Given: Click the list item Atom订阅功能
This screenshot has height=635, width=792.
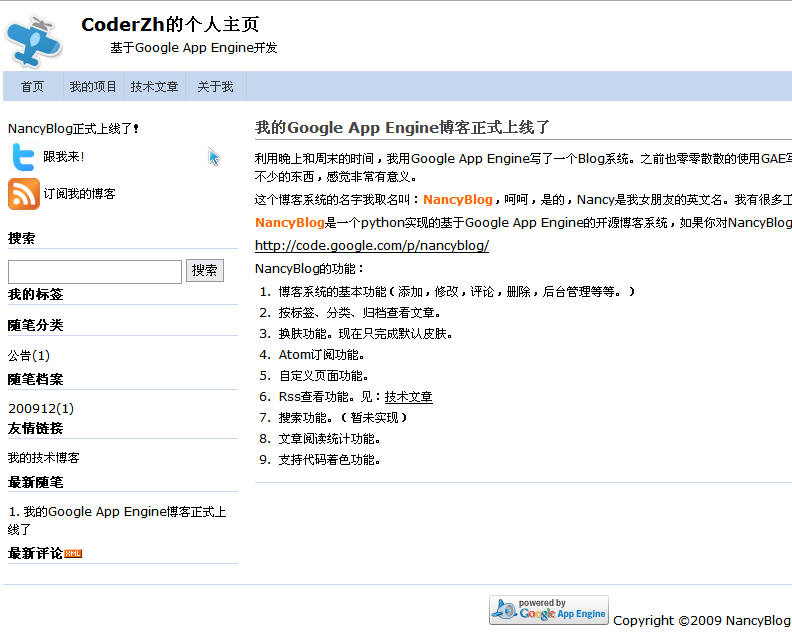Looking at the screenshot, I should click(x=322, y=355).
